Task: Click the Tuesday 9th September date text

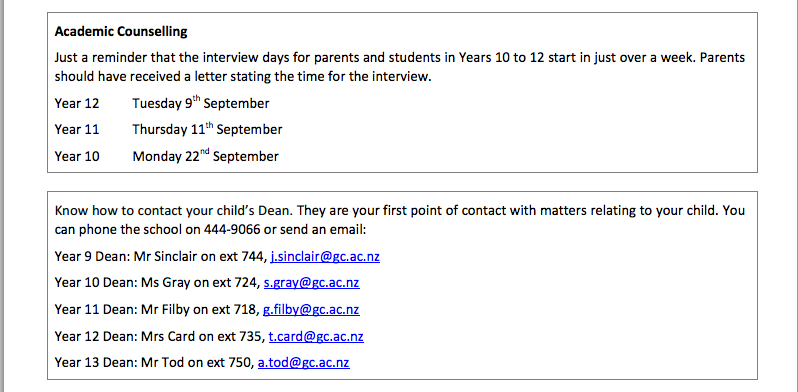Action: (201, 103)
